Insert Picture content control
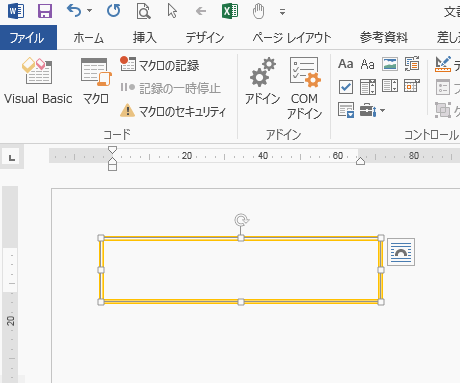This screenshot has height=383, width=460. (x=390, y=64)
